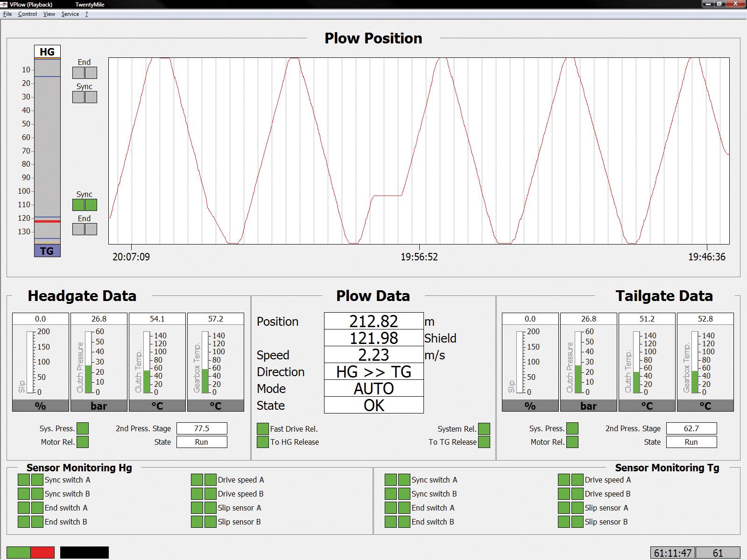The image size is (747, 560).
Task: Open the Control menu
Action: point(28,14)
